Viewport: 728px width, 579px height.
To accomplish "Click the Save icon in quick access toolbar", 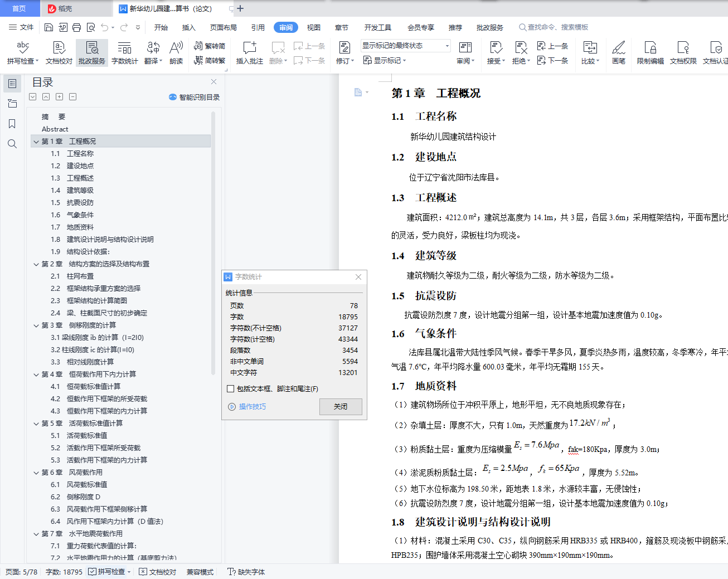I will click(x=48, y=27).
